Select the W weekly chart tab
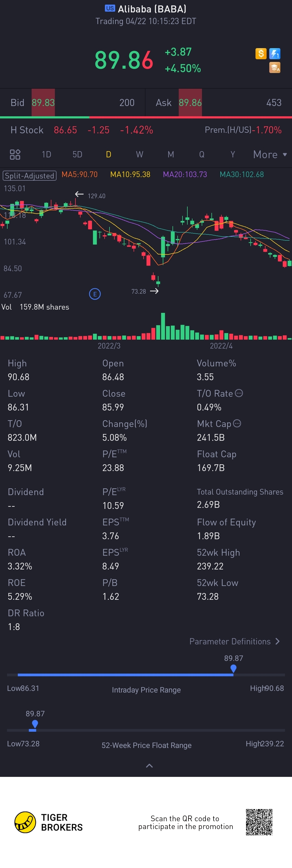The height and width of the screenshot is (868, 292). click(x=140, y=154)
